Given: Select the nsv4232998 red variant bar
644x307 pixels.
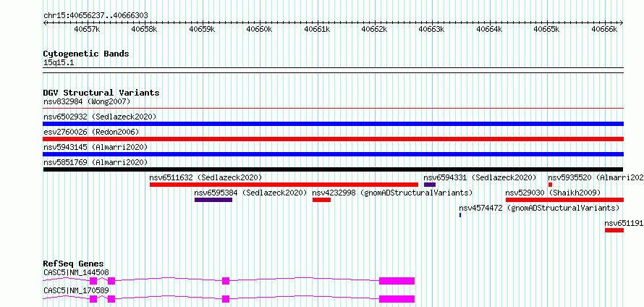Looking at the screenshot, I should pyautogui.click(x=321, y=200).
